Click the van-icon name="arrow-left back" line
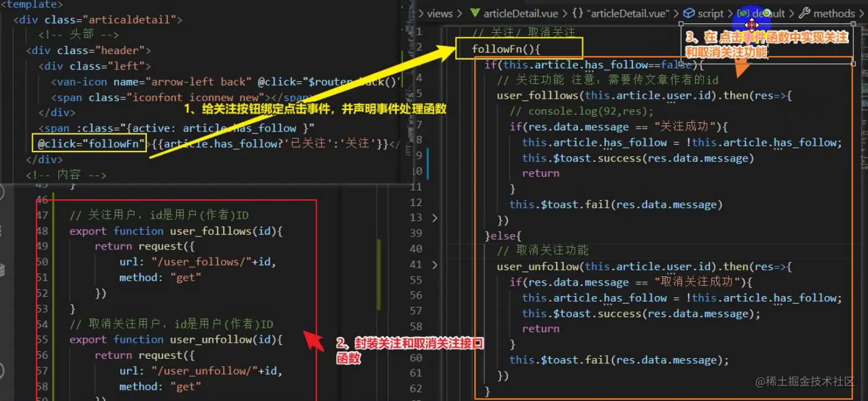The width and height of the screenshot is (868, 401). [x=227, y=81]
